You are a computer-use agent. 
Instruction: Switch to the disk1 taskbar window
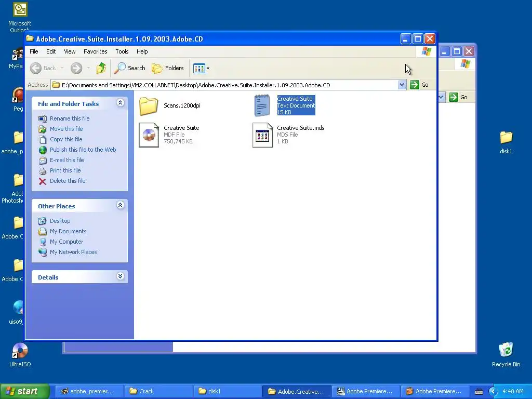(228, 392)
